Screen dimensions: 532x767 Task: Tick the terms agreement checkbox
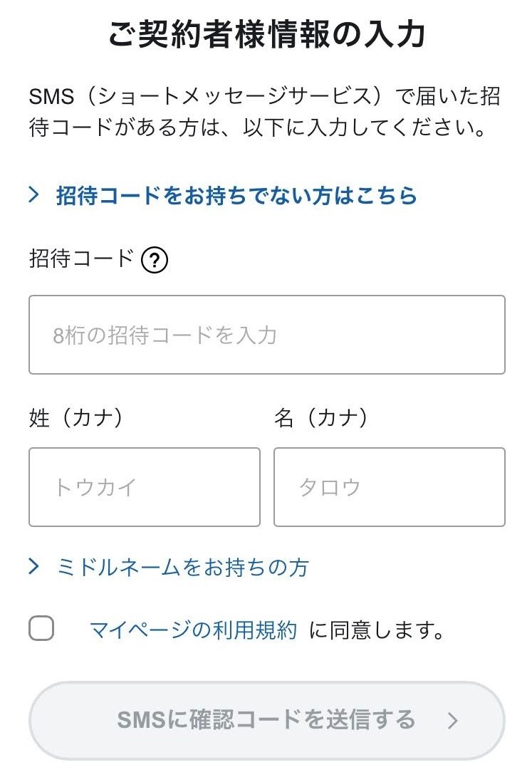(x=41, y=629)
